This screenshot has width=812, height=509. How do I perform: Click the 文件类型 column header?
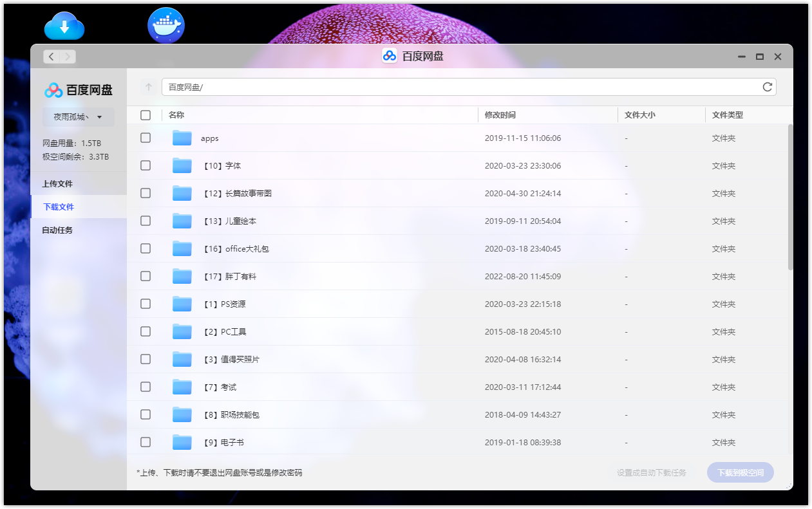(728, 115)
